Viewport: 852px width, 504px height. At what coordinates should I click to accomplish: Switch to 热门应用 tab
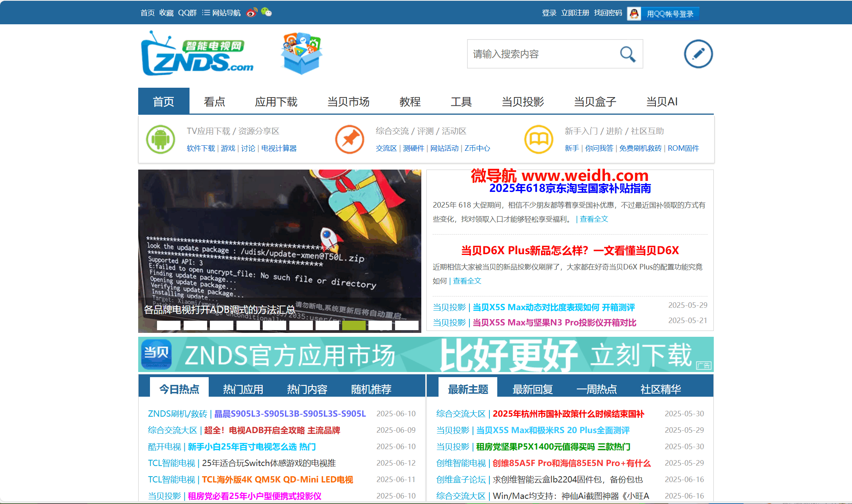pos(243,389)
